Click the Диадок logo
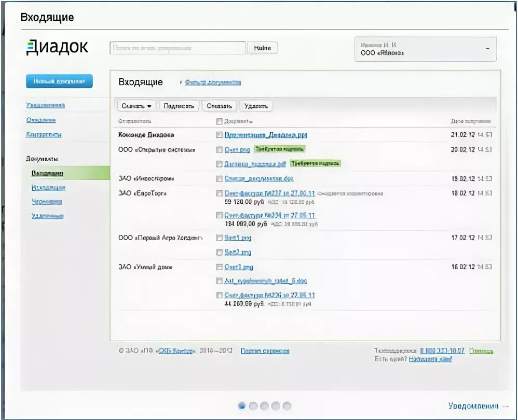 coord(57,47)
